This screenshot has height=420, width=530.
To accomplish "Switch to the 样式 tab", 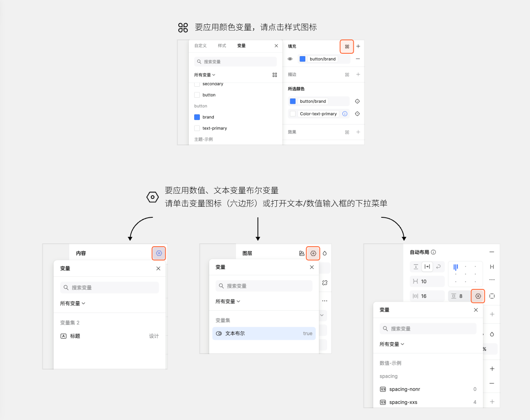I will coord(222,46).
